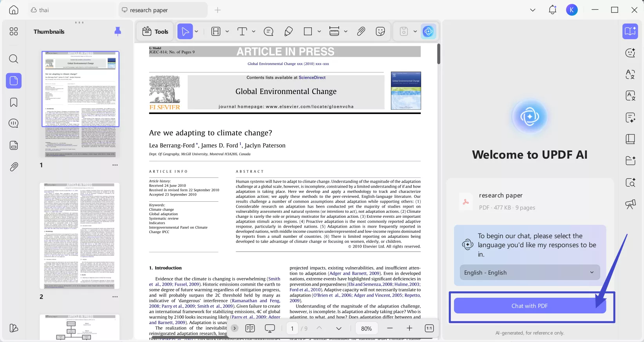
Task: Start the slideshow presentation icon
Action: [x=270, y=328]
